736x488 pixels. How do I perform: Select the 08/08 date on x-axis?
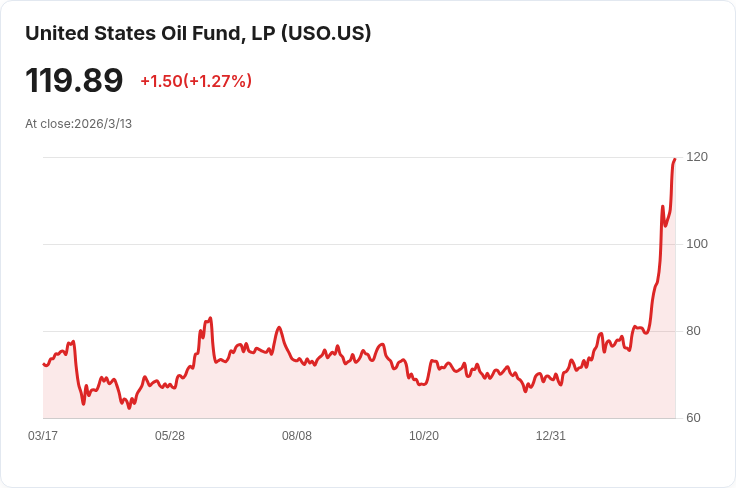(x=297, y=436)
